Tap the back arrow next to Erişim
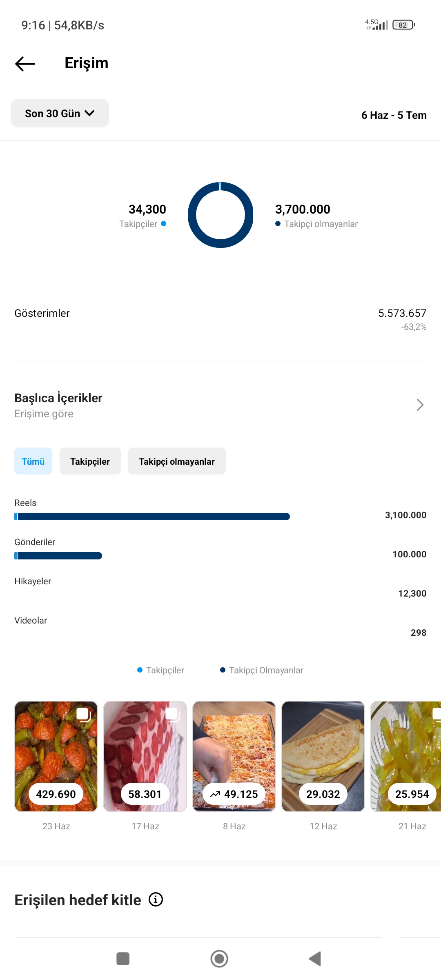The width and height of the screenshot is (441, 980). click(x=25, y=64)
